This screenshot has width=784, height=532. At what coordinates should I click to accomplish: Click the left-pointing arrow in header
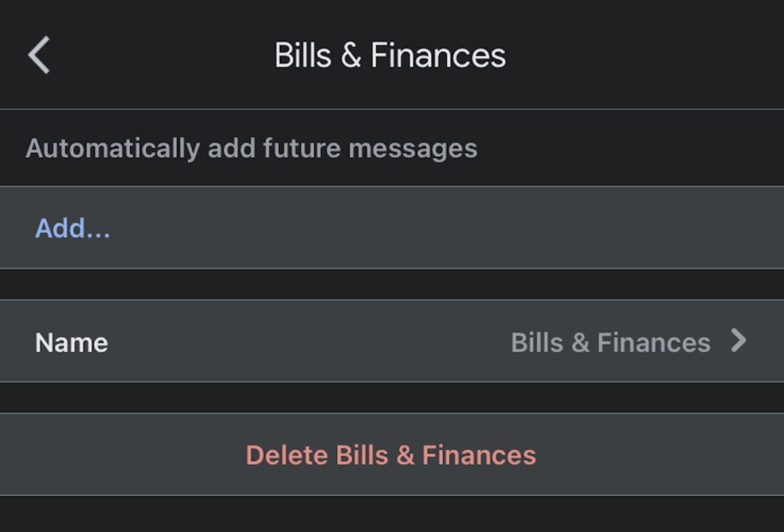tap(39, 56)
